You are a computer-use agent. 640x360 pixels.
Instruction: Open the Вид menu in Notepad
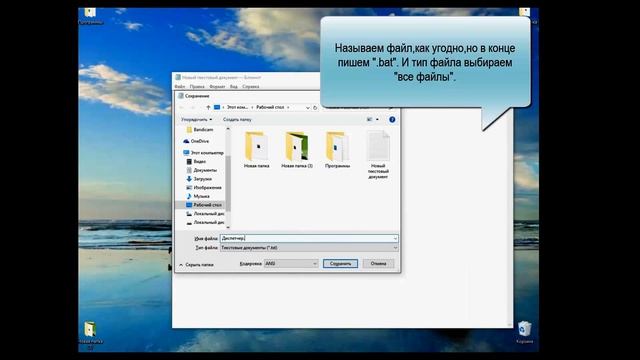pyautogui.click(x=233, y=87)
